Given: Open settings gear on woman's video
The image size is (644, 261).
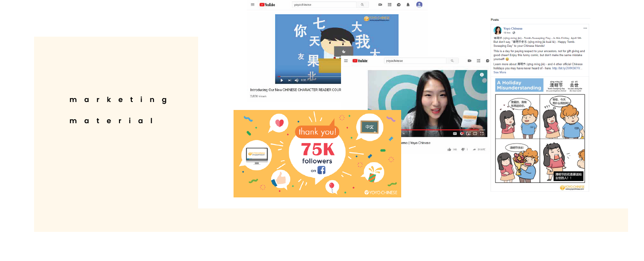Looking at the screenshot, I should coord(462,133).
